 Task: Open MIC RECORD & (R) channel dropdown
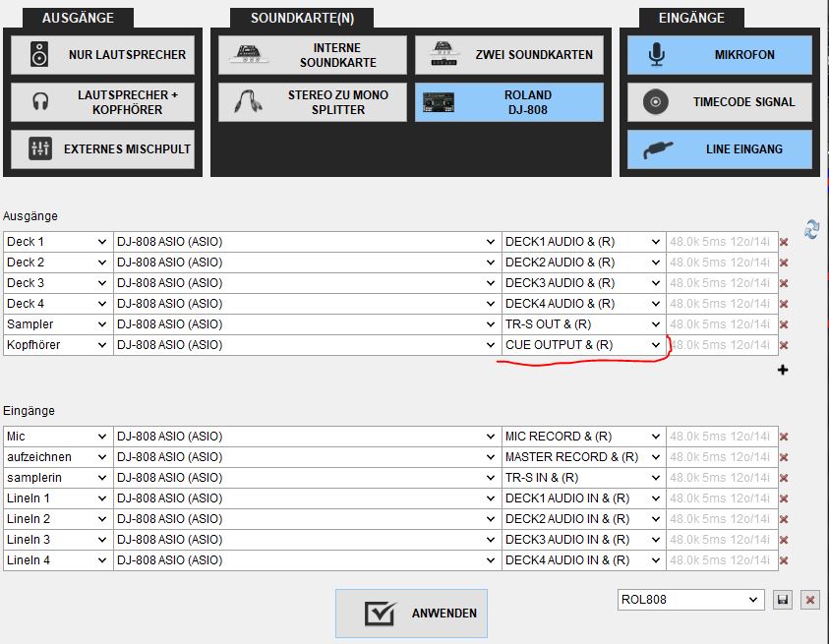584,437
